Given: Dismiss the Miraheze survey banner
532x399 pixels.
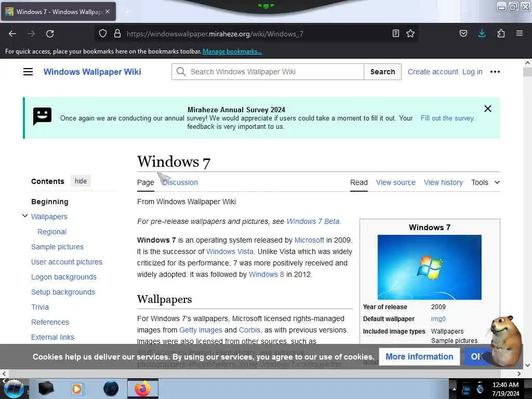Looking at the screenshot, I should coord(487,109).
